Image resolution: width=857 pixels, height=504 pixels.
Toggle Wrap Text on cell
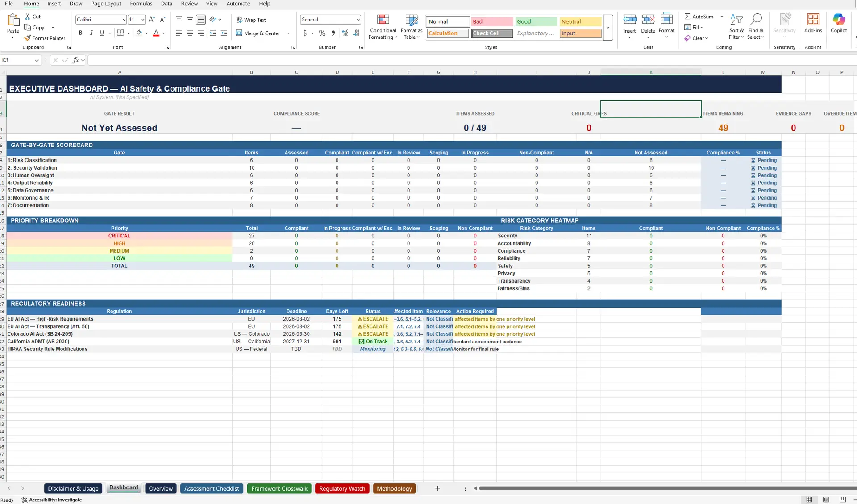[251, 20]
